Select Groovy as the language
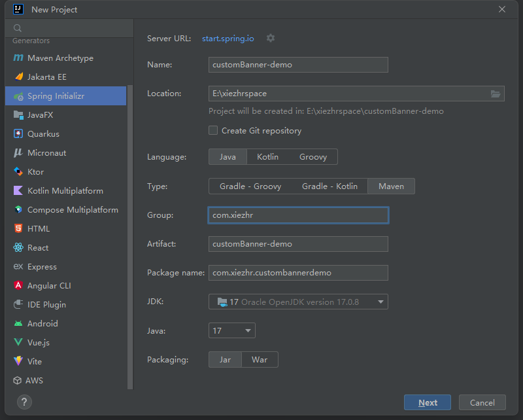Viewport: 523px width, 420px height. pyautogui.click(x=313, y=157)
